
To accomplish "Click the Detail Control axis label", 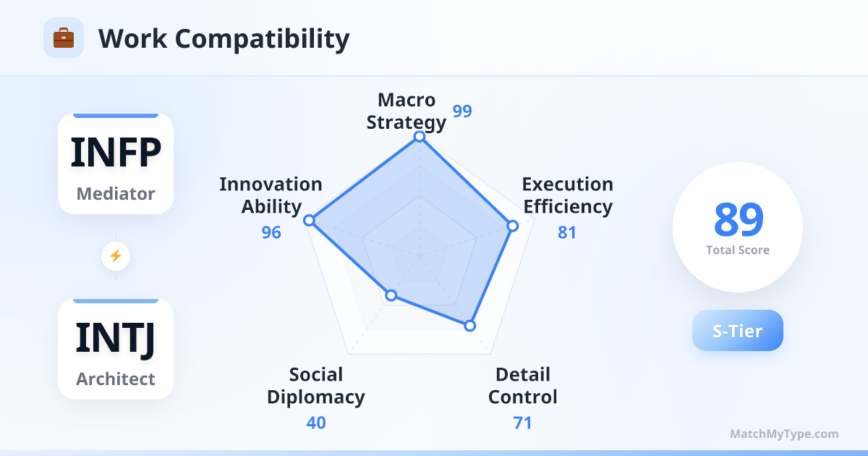I will click(x=523, y=386).
